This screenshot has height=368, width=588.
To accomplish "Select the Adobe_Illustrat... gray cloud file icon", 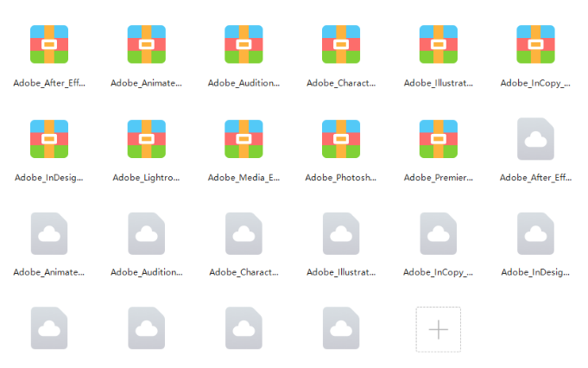I will 341,234.
